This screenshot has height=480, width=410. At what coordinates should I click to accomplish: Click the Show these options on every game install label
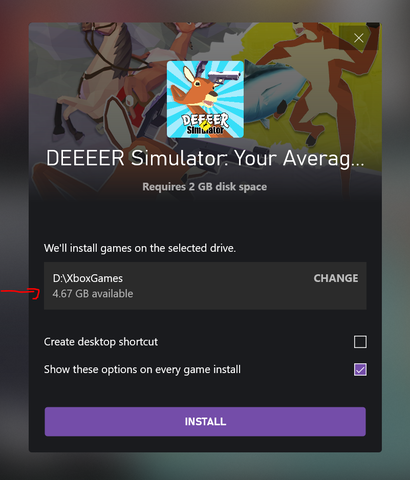(x=142, y=370)
